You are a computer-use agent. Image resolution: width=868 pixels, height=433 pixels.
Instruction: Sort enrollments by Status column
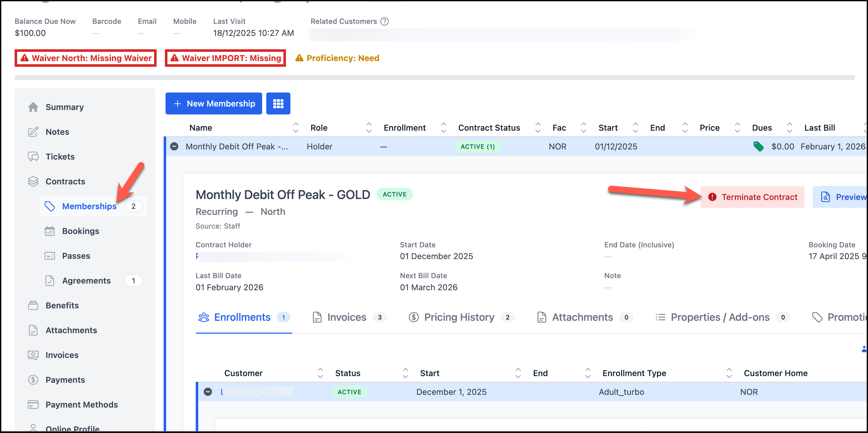(x=405, y=373)
